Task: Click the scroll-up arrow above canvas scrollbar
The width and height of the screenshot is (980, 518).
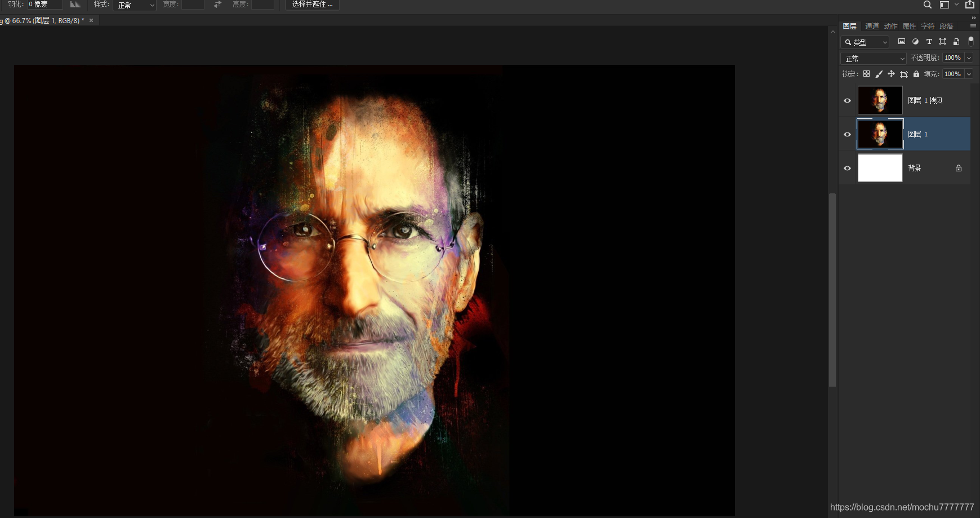Action: pos(832,32)
